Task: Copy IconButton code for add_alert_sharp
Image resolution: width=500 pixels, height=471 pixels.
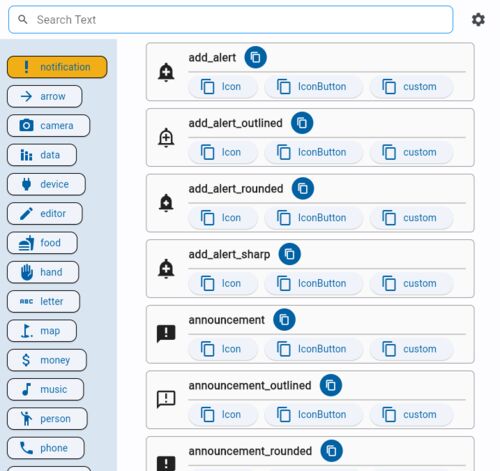Action: click(313, 284)
